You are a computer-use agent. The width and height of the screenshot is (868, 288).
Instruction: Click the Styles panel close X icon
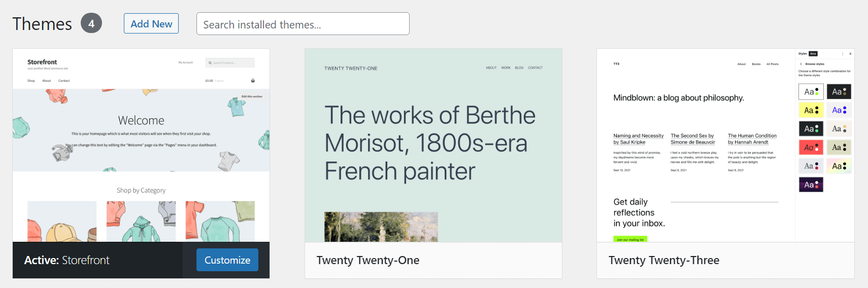850,54
